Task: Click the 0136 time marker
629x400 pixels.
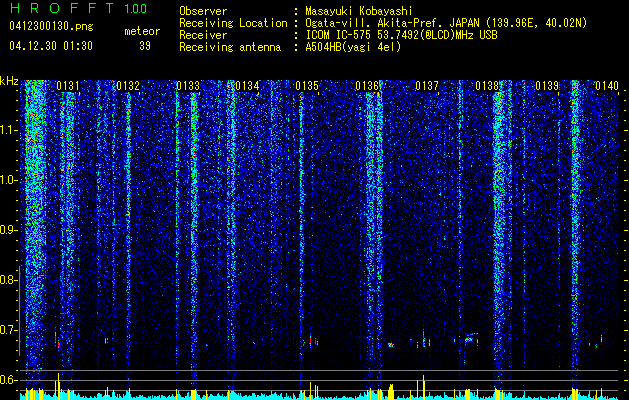Action: (x=367, y=86)
